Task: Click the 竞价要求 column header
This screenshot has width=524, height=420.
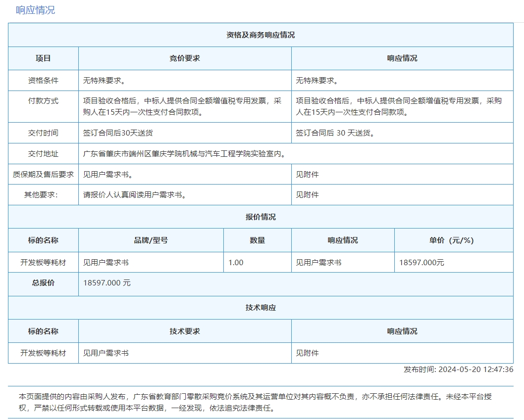Action: click(x=185, y=58)
